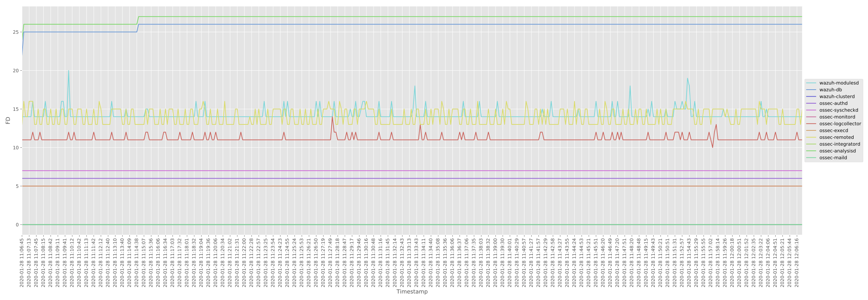Click the y-axis tick label 0

(17, 225)
